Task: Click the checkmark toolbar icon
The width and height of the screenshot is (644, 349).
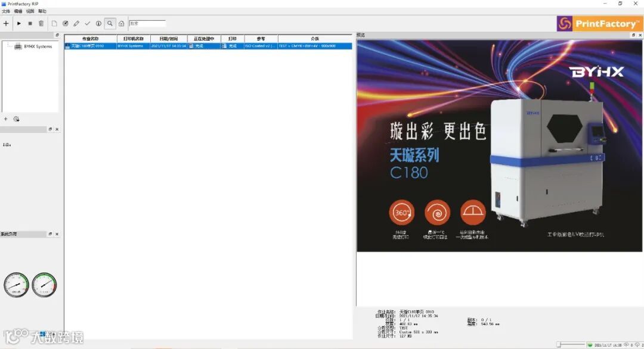Action: coord(88,23)
